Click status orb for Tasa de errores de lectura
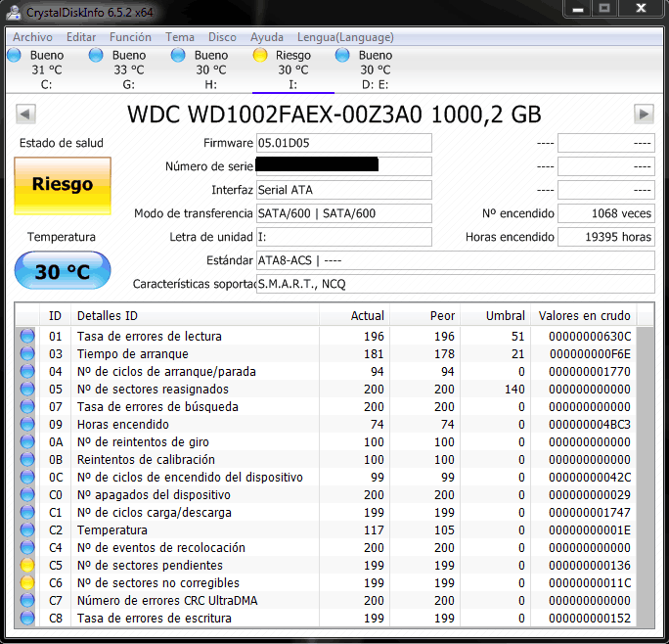Viewport: 669px width, 644px height. [27, 336]
